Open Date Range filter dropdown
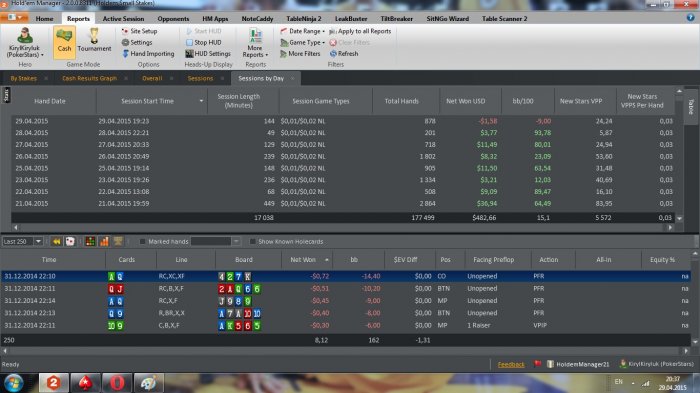The height and width of the screenshot is (393, 700). pyautogui.click(x=302, y=31)
